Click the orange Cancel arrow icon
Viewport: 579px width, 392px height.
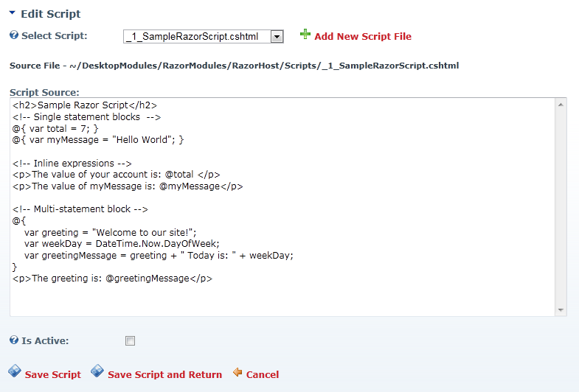pos(238,372)
